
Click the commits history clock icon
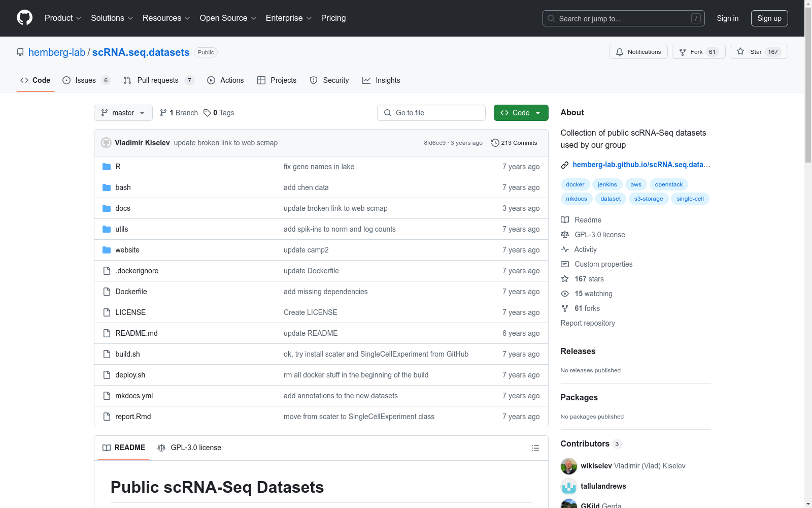coord(495,143)
